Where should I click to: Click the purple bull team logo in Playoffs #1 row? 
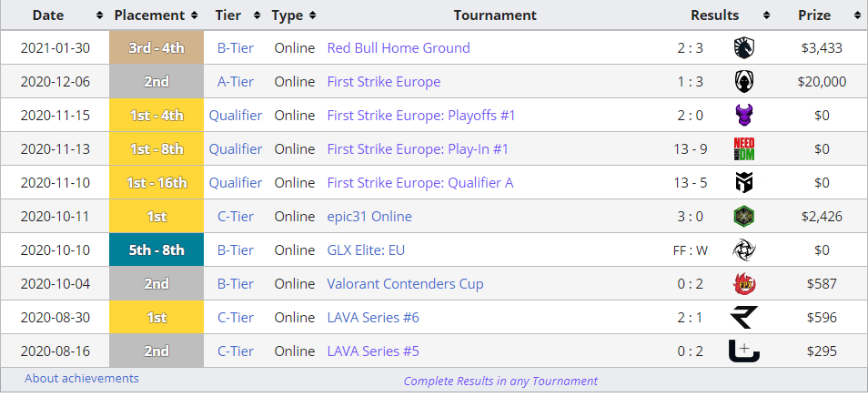[744, 116]
